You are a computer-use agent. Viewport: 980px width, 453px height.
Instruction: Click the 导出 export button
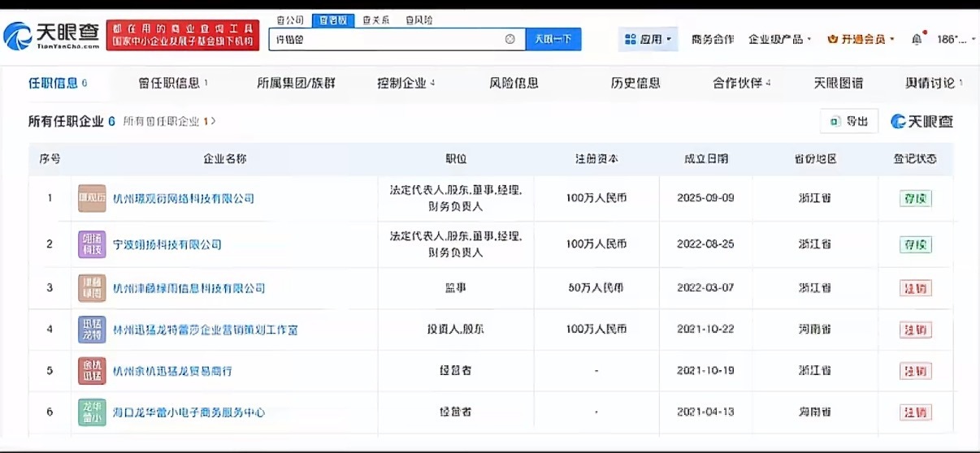[x=849, y=122]
